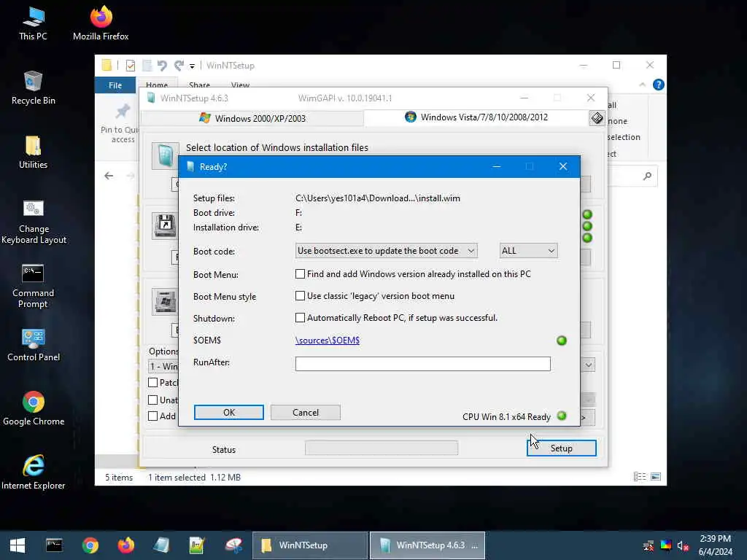Open Mozilla Firefox desktop shortcut
Screen dimensions: 747x560
tap(101, 23)
